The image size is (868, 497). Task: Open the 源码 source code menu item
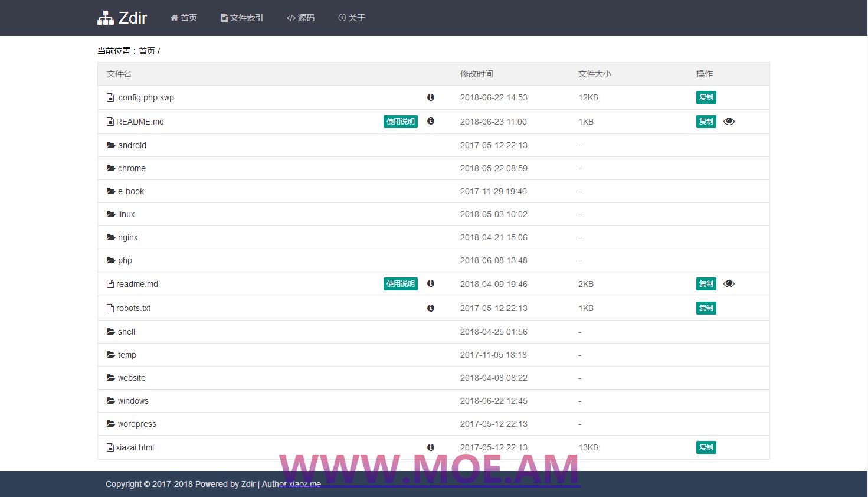(300, 18)
